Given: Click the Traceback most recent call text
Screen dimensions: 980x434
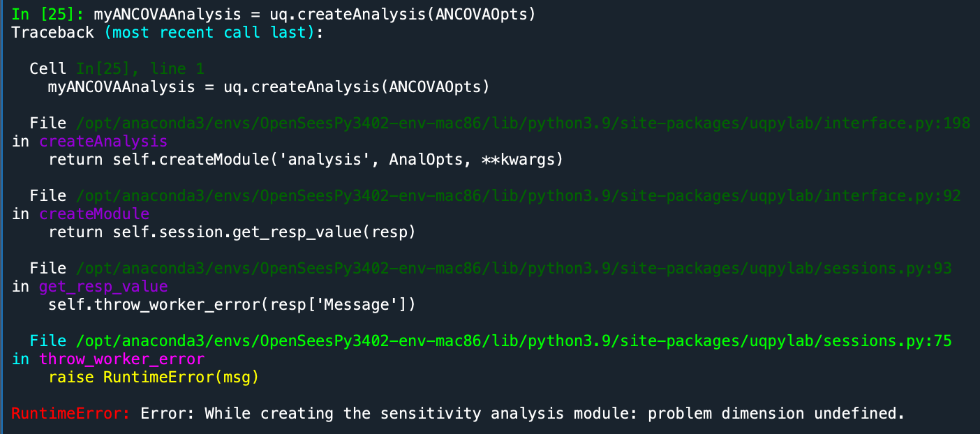Looking at the screenshot, I should 168,32.
